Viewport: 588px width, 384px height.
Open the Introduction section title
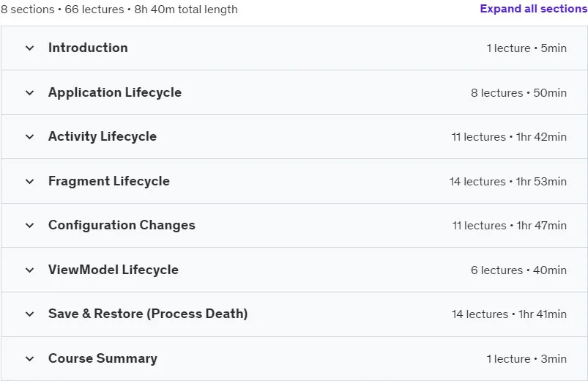(88, 48)
